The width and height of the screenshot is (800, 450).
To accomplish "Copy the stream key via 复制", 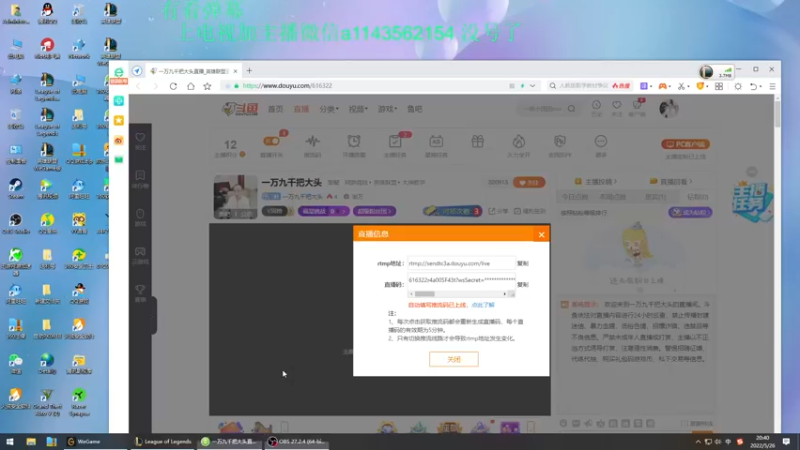I will tap(522, 284).
